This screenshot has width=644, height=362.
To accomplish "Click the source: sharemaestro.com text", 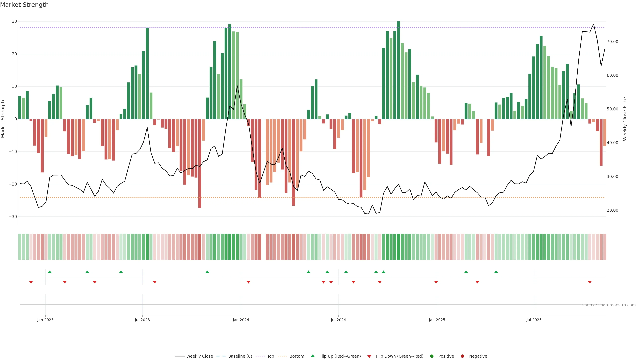I will pyautogui.click(x=609, y=305).
